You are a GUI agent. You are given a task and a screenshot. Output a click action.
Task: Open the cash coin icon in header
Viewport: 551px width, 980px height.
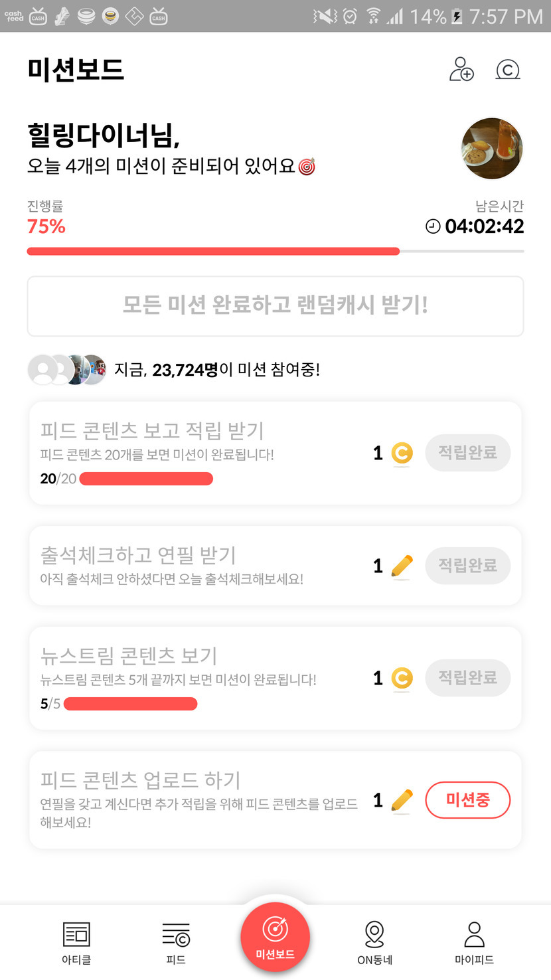pos(508,69)
